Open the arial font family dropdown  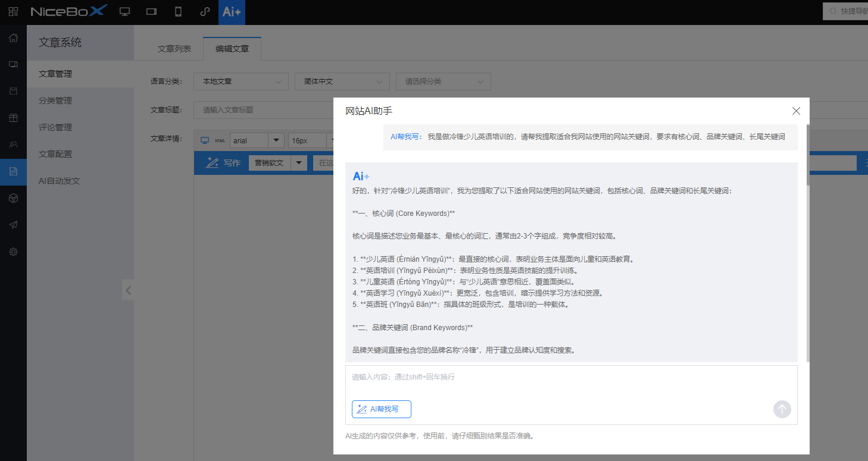click(257, 140)
